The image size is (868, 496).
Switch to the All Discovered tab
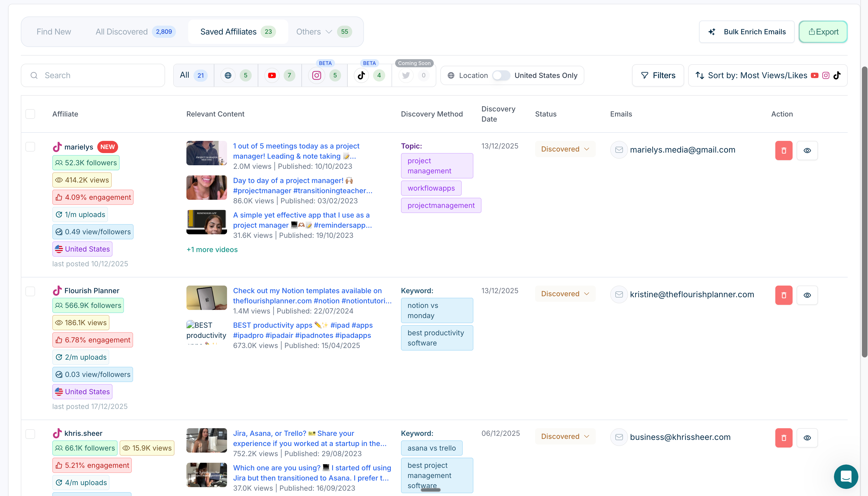click(x=122, y=31)
